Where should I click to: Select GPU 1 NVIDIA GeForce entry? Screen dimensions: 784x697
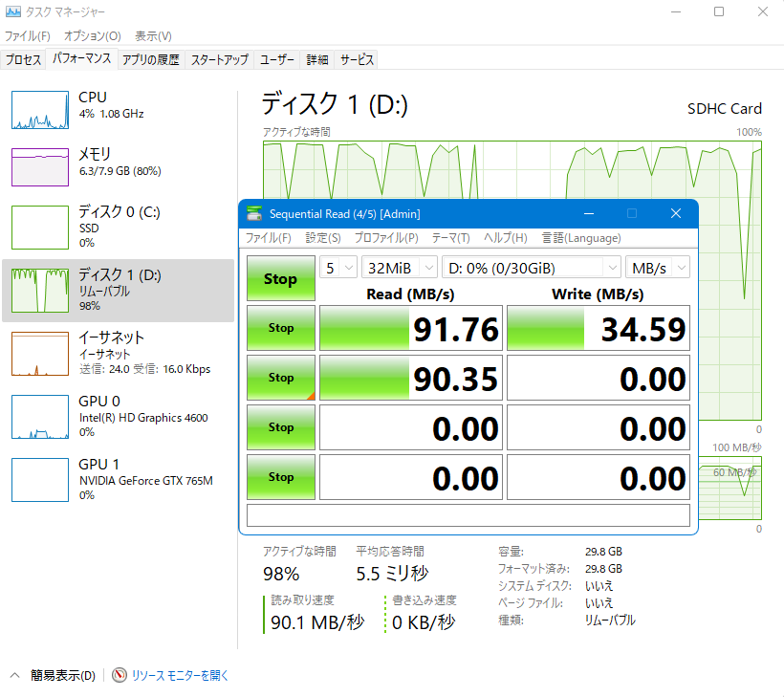click(118, 480)
